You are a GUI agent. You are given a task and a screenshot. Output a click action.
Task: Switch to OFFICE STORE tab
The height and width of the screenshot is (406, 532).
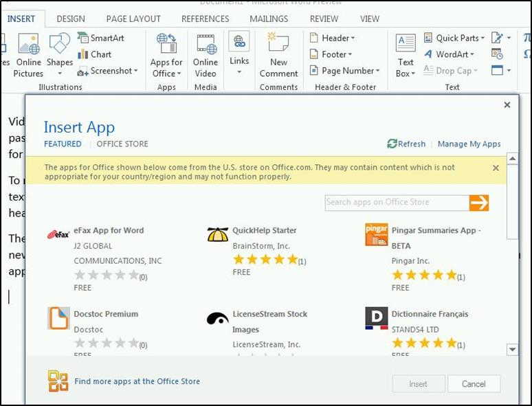pos(122,144)
